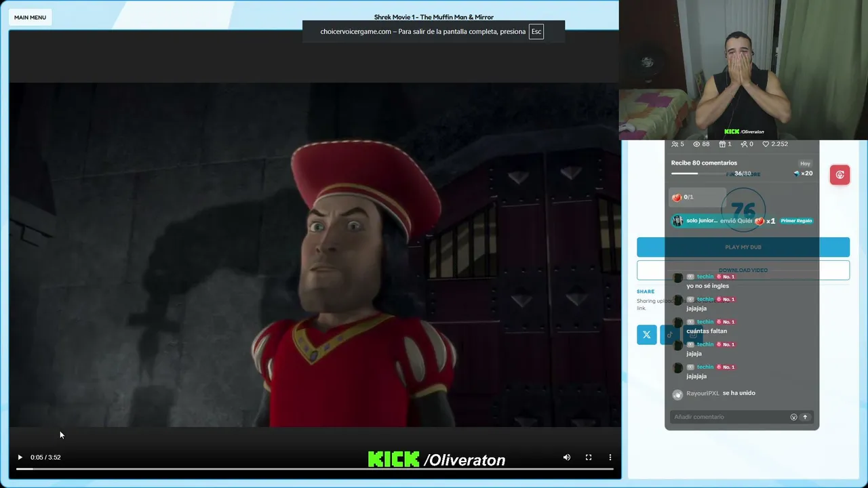The image size is (868, 488).
Task: Click the Esc key hint in fullscreen notice
Action: [x=536, y=32]
